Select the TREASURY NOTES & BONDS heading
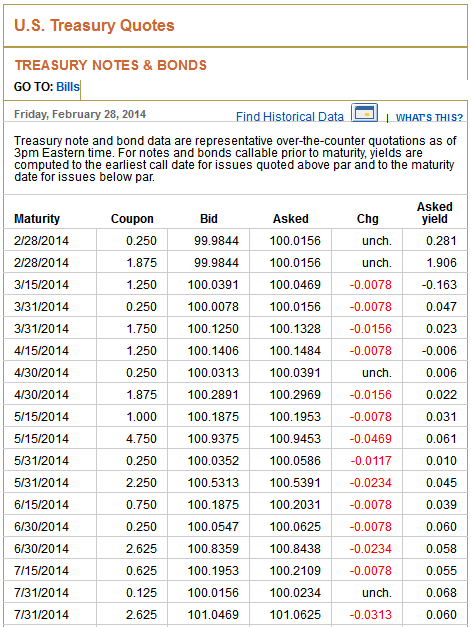The width and height of the screenshot is (471, 627). point(111,65)
